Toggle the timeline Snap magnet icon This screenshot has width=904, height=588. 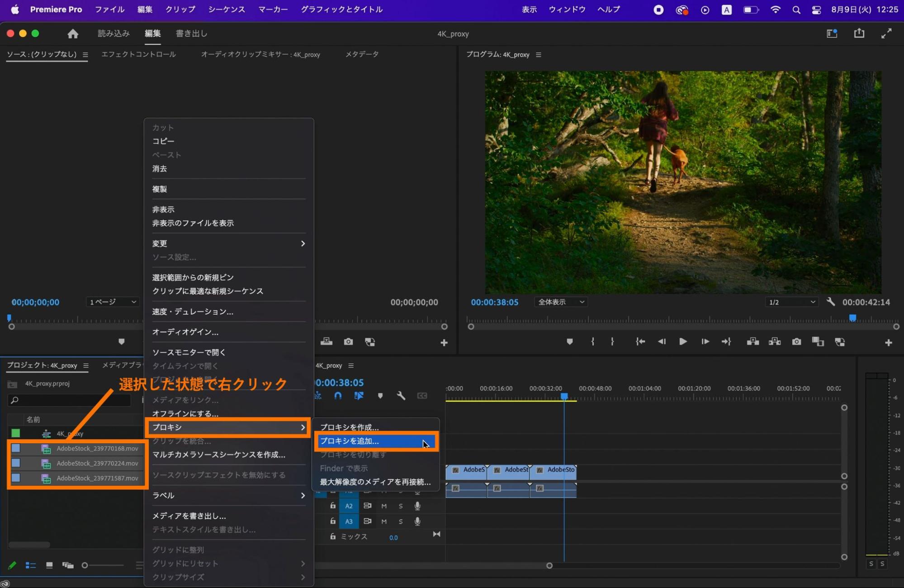pos(338,396)
